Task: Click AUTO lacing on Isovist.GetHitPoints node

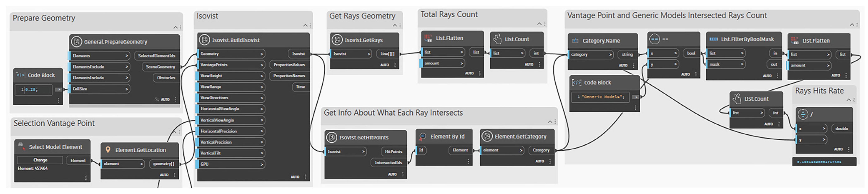Action: pyautogui.click(x=392, y=174)
